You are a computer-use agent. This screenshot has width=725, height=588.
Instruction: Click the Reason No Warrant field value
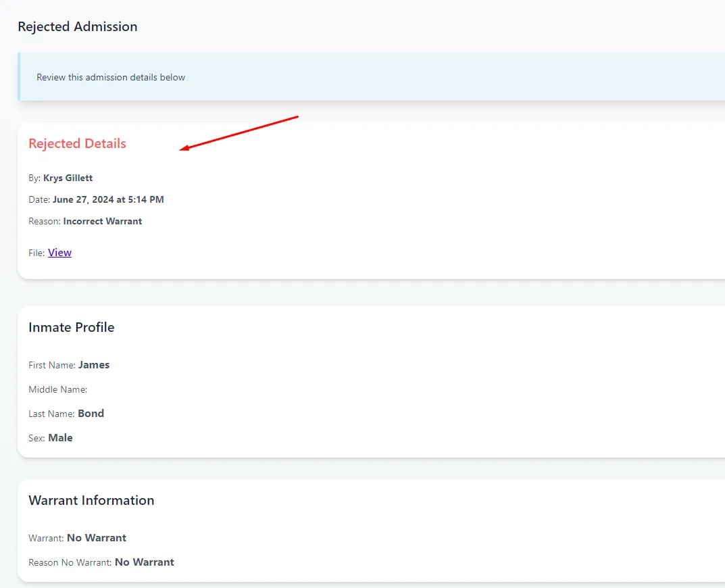tap(145, 562)
